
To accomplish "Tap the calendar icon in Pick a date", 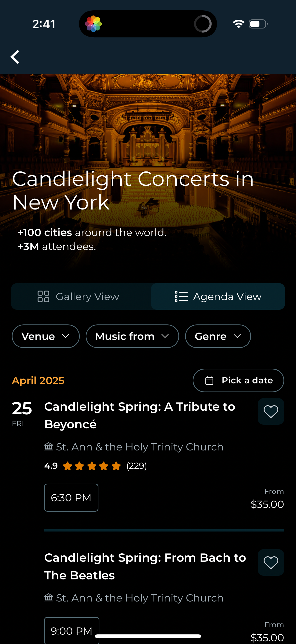I will tap(209, 380).
